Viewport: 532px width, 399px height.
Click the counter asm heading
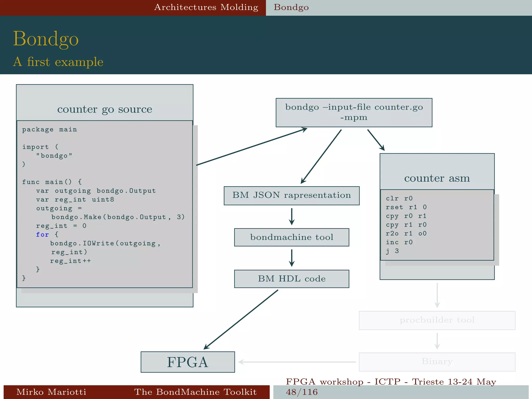(x=437, y=178)
